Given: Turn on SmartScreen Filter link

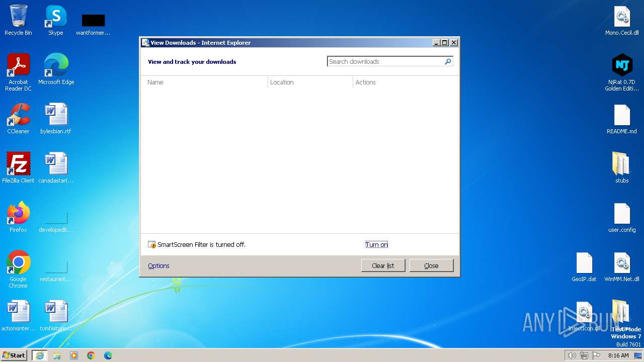Looking at the screenshot, I should (x=377, y=244).
